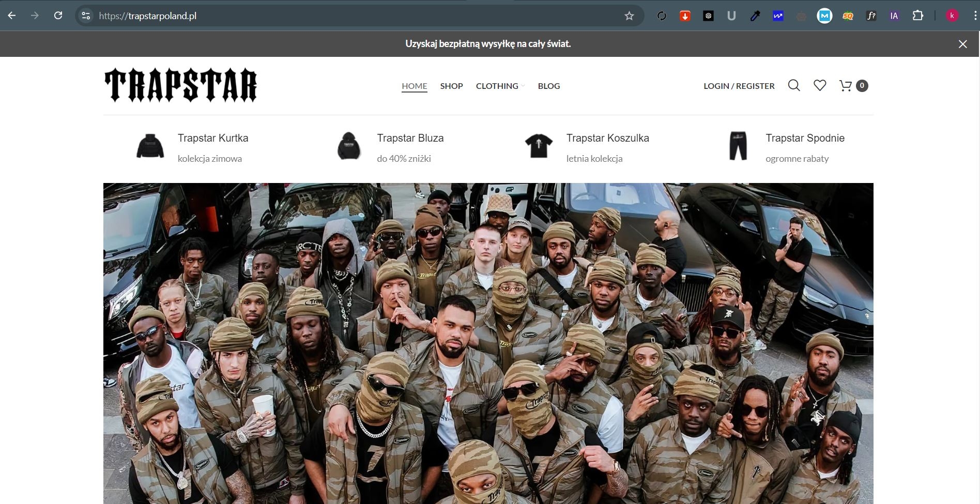Select the Trapstar Bluza hoodie thumbnail
980x504 pixels.
[x=349, y=146]
